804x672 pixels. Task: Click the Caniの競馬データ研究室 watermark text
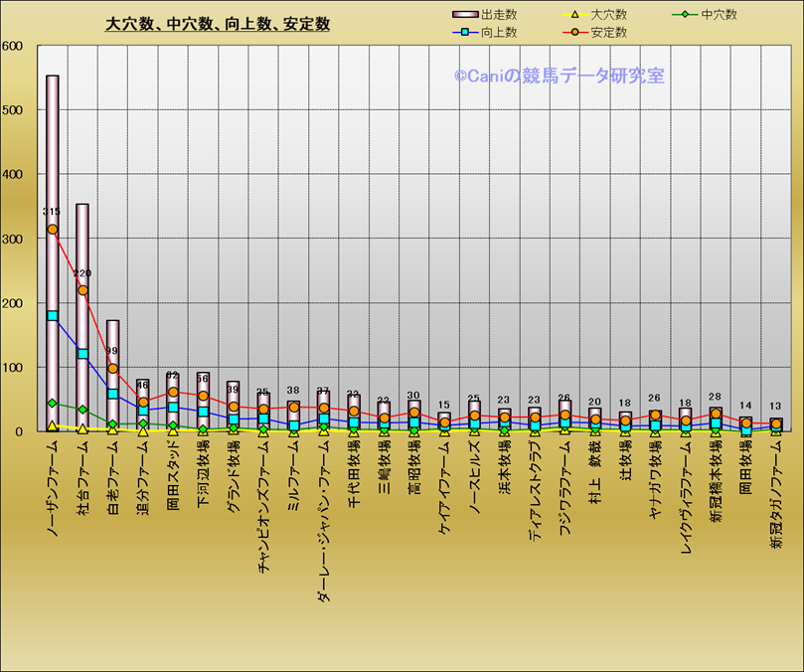coord(560,76)
